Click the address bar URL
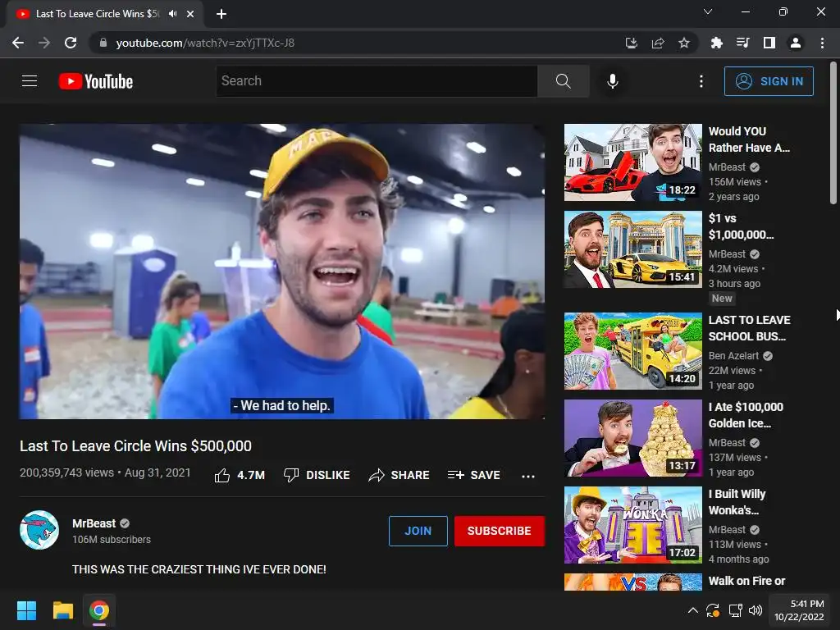 point(205,43)
